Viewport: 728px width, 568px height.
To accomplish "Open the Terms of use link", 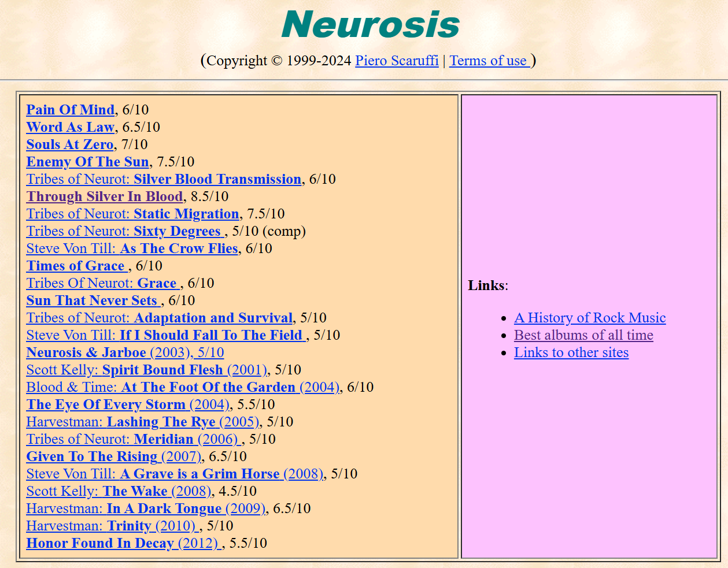I will [x=490, y=61].
